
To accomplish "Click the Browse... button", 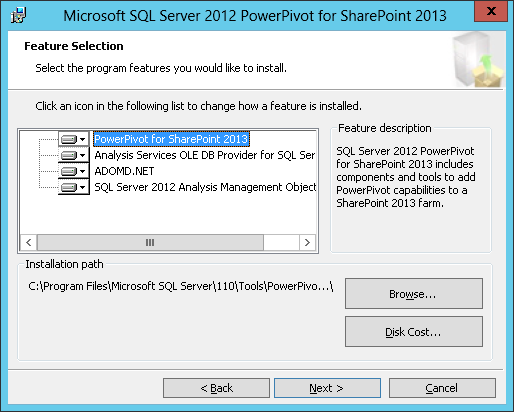I will coord(414,294).
